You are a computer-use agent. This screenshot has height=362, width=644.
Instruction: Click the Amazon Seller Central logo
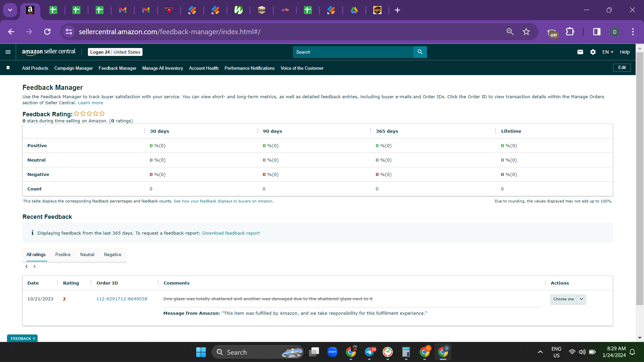[49, 52]
